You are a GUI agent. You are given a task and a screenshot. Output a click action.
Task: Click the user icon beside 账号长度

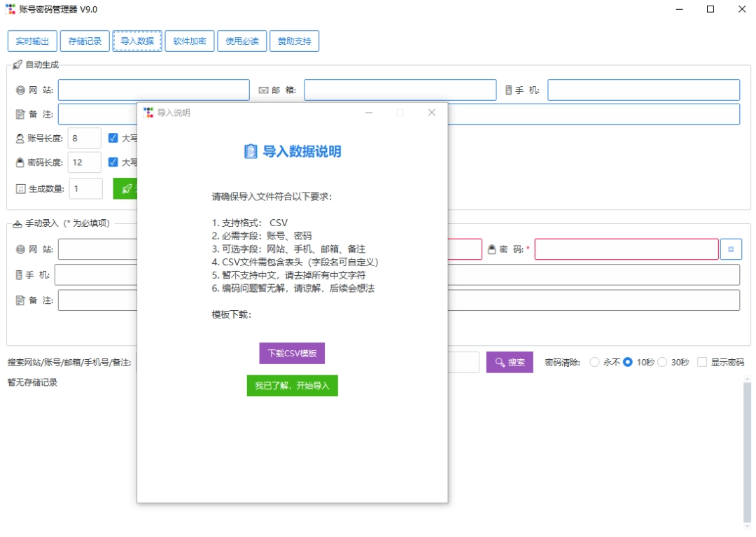[x=20, y=139]
